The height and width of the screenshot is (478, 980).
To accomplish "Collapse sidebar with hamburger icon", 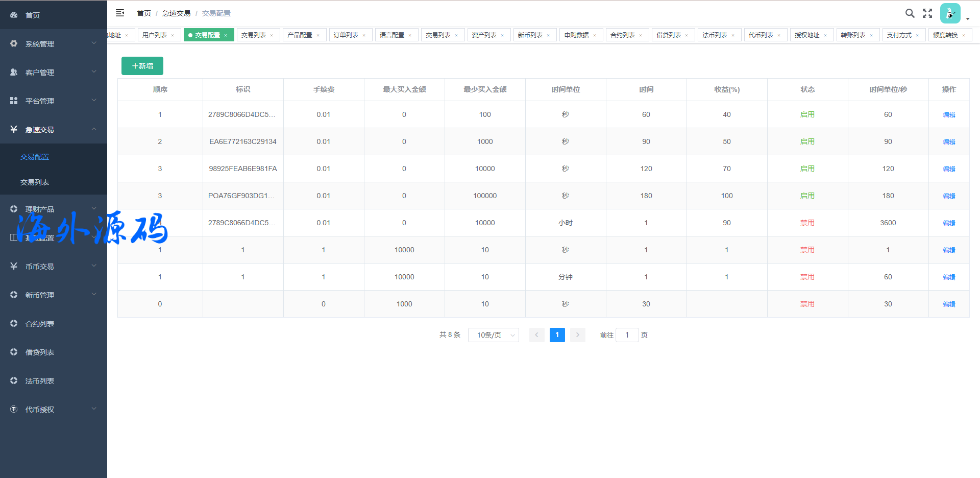I will tap(120, 13).
